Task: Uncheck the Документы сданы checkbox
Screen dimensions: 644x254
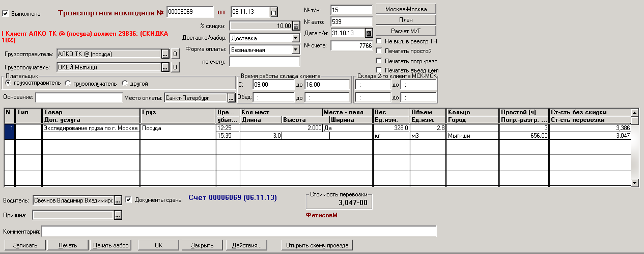Action: point(128,200)
